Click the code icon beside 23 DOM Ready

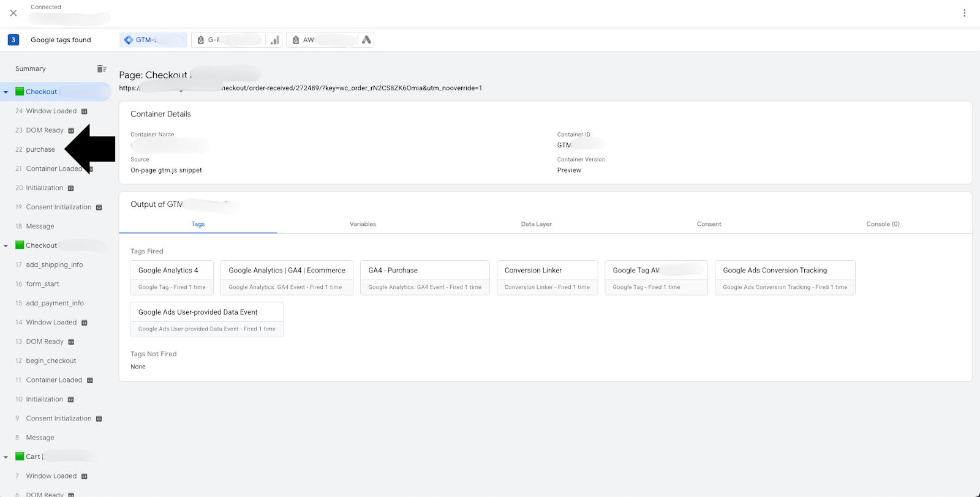coord(71,130)
